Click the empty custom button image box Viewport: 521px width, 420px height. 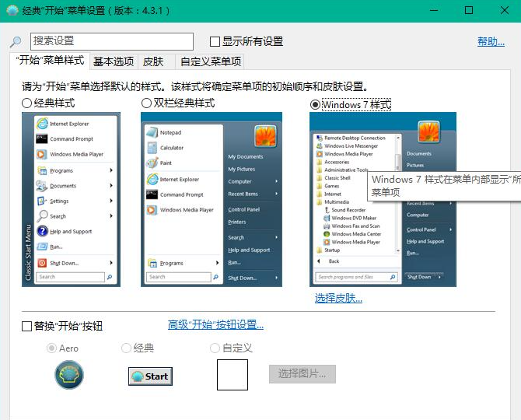click(x=232, y=374)
